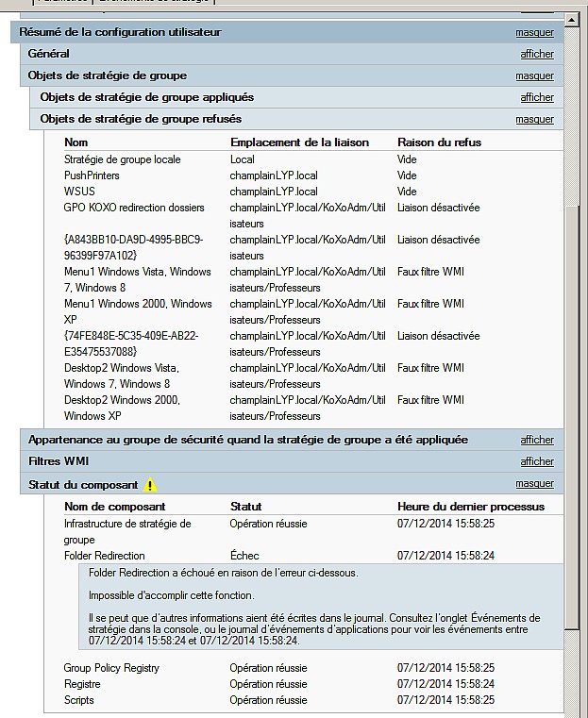Viewport: 588px width, 718px height.
Task: Select the Statut du composant header
Action: click(292, 484)
